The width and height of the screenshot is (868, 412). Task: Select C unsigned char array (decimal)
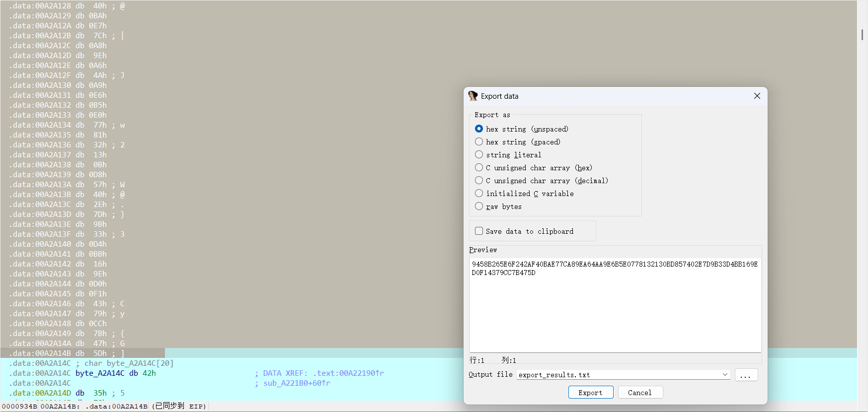point(479,181)
